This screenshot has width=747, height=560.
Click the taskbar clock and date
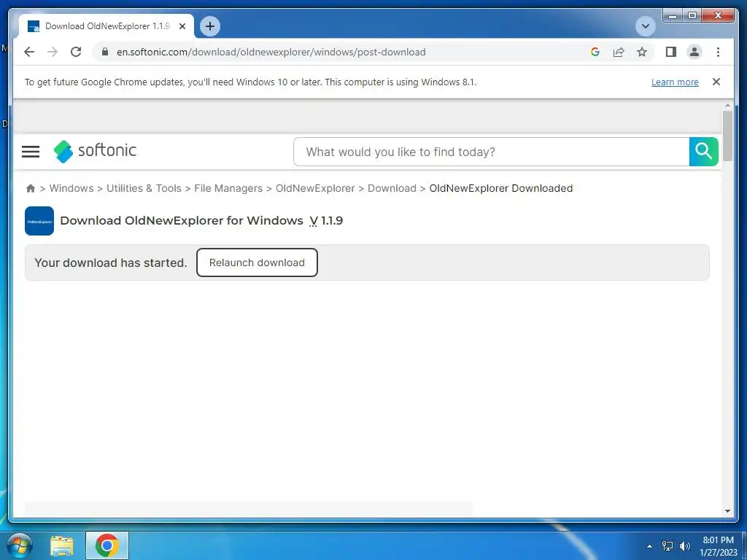click(x=718, y=546)
